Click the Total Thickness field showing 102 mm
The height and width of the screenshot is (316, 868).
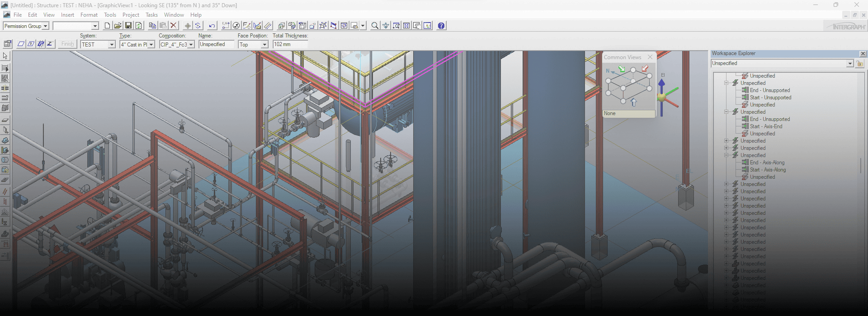290,44
